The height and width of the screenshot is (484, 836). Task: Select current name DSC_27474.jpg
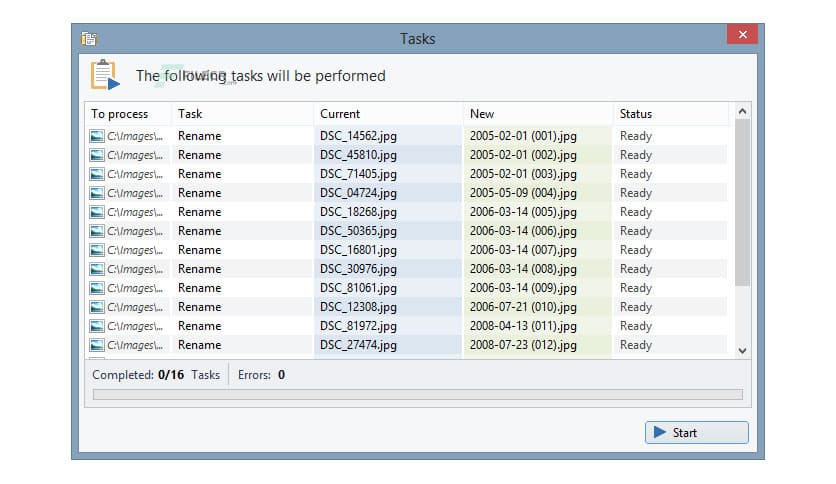(x=358, y=345)
